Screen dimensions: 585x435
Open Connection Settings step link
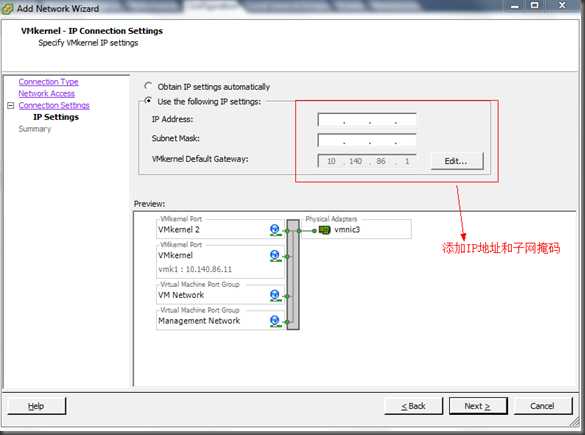[54, 105]
